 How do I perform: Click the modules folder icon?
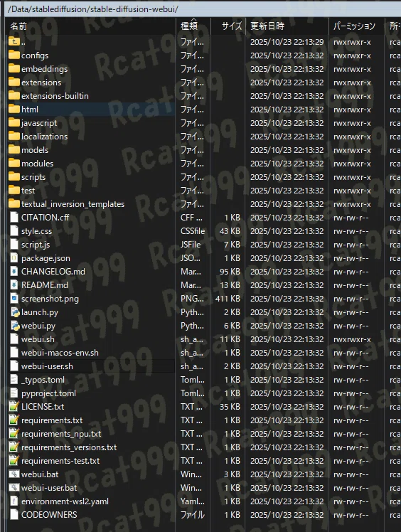pos(14,164)
